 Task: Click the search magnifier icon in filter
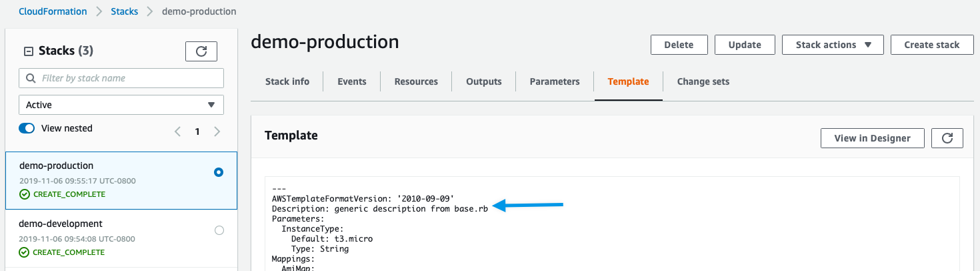coord(30,78)
